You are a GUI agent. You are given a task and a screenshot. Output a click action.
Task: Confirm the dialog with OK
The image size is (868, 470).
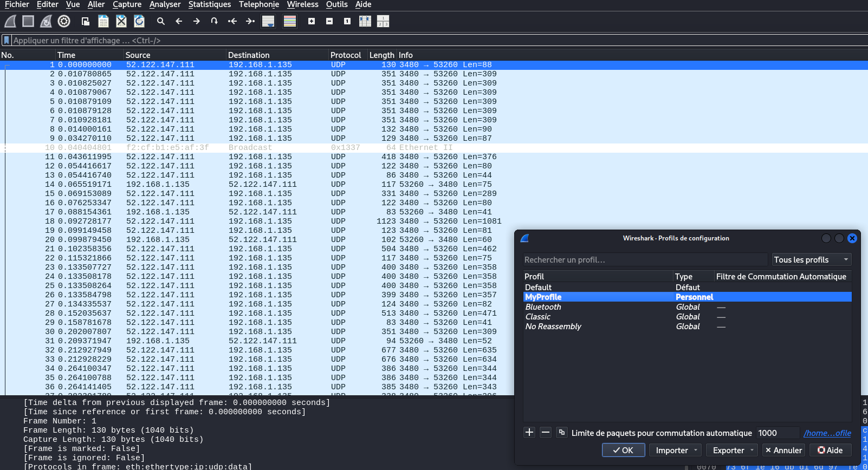(x=624, y=450)
